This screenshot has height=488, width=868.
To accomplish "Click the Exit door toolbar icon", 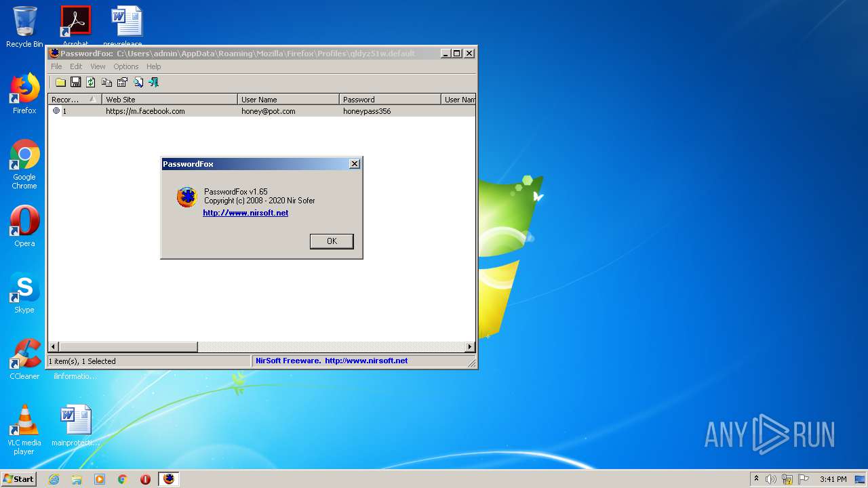I will (x=154, y=82).
